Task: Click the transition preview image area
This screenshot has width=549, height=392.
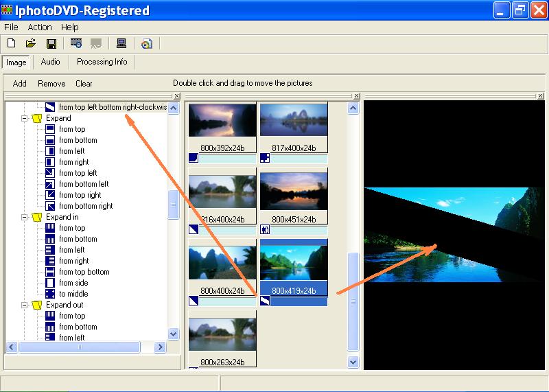Action: pyautogui.click(x=454, y=235)
